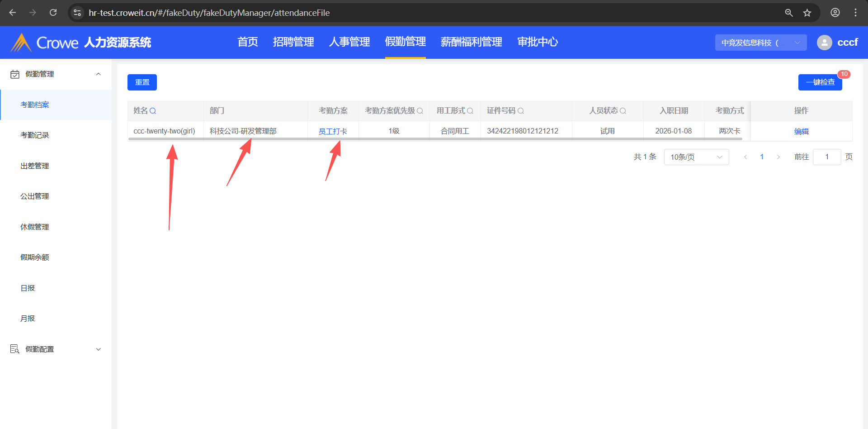The image size is (868, 429).
Task: Click the browser forward arrow
Action: click(x=33, y=13)
